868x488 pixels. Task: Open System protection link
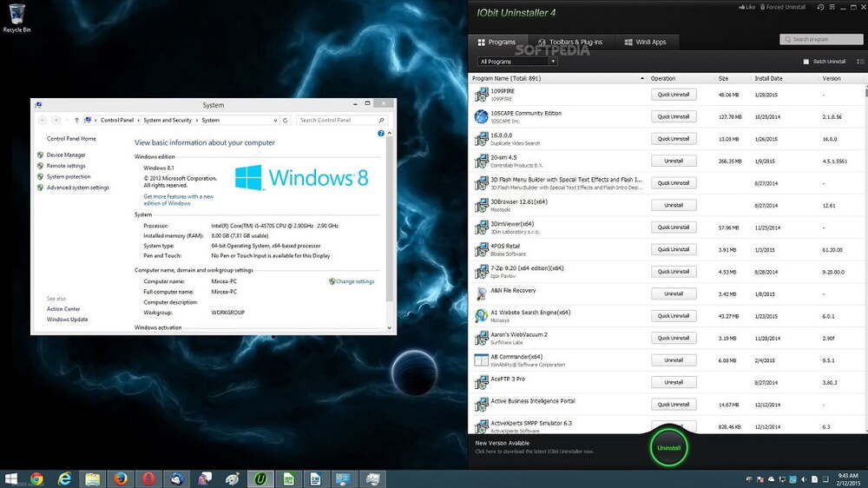68,176
